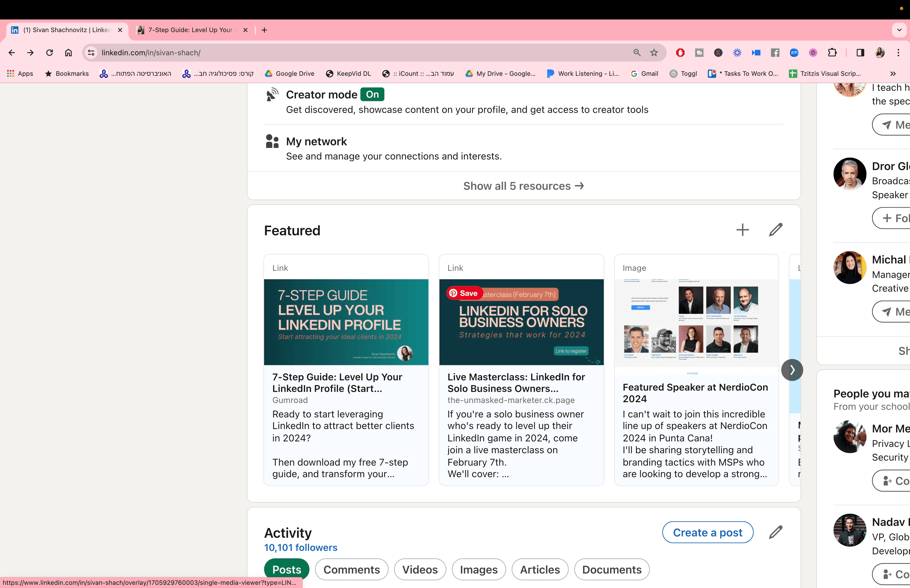Open the Chrome profile avatar

(x=880, y=53)
